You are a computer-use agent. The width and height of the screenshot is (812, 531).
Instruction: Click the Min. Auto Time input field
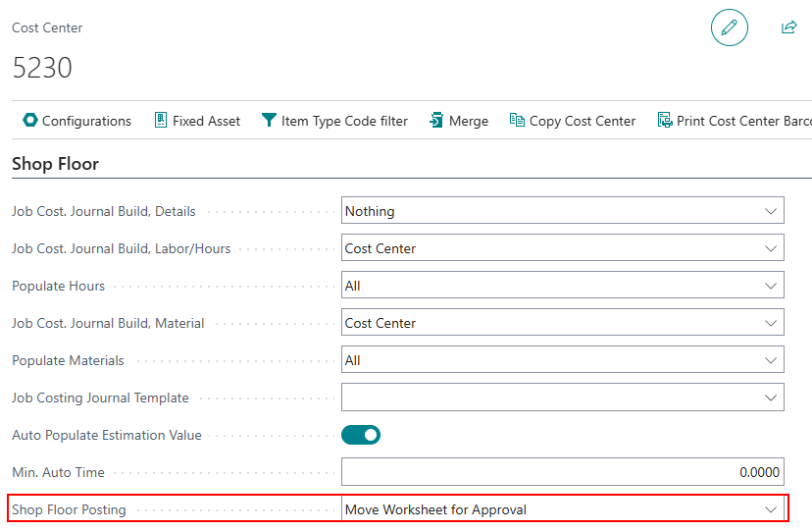pyautogui.click(x=562, y=472)
